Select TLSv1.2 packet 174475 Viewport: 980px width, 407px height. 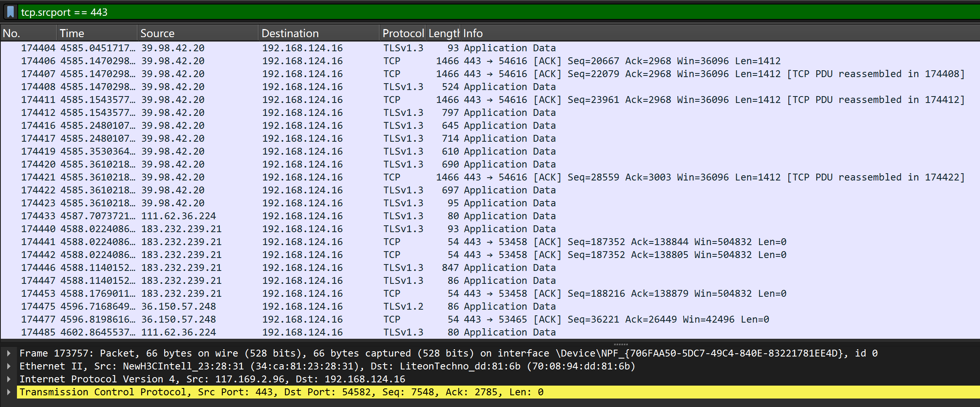(x=282, y=306)
